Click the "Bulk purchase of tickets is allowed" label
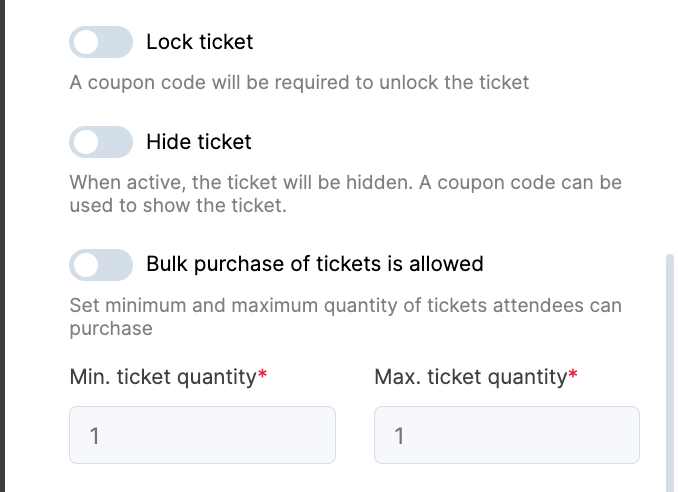This screenshot has width=678, height=492. [315, 264]
